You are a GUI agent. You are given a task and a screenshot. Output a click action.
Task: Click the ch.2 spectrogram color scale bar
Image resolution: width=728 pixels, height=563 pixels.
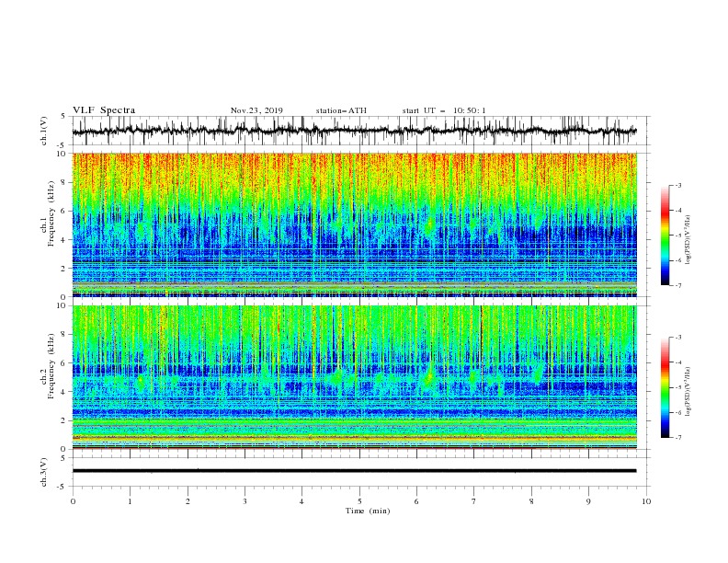[x=665, y=387]
